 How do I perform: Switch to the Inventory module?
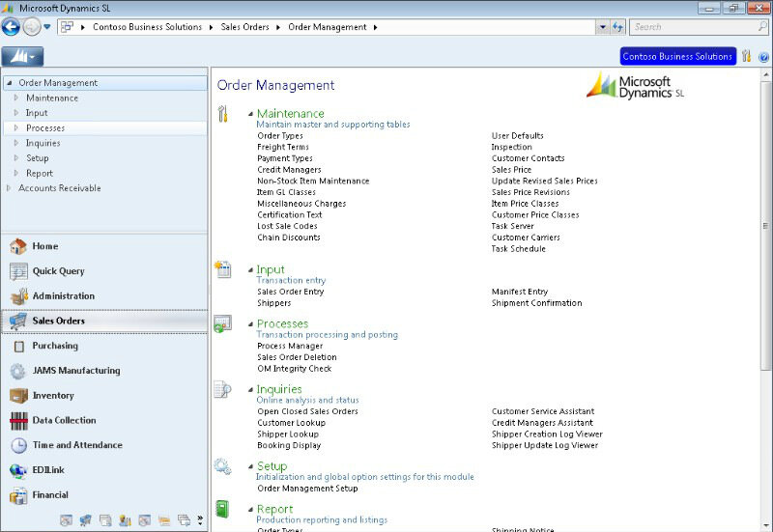coord(53,396)
